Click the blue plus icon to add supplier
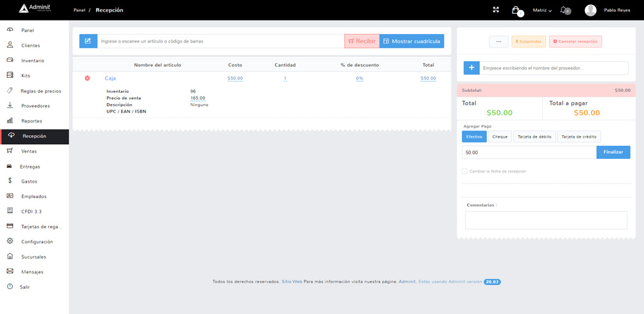Viewport: 644px width, 314px height. 471,68
